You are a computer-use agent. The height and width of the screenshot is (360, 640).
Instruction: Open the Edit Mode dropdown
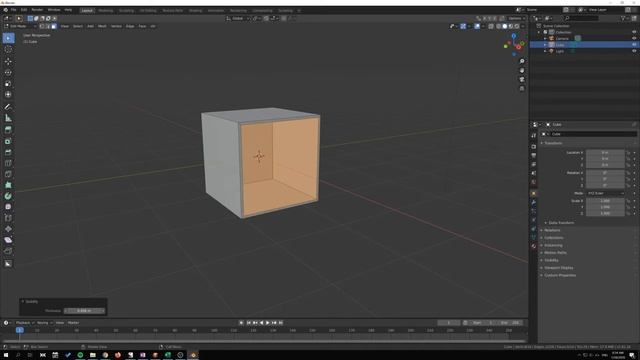click(x=20, y=26)
